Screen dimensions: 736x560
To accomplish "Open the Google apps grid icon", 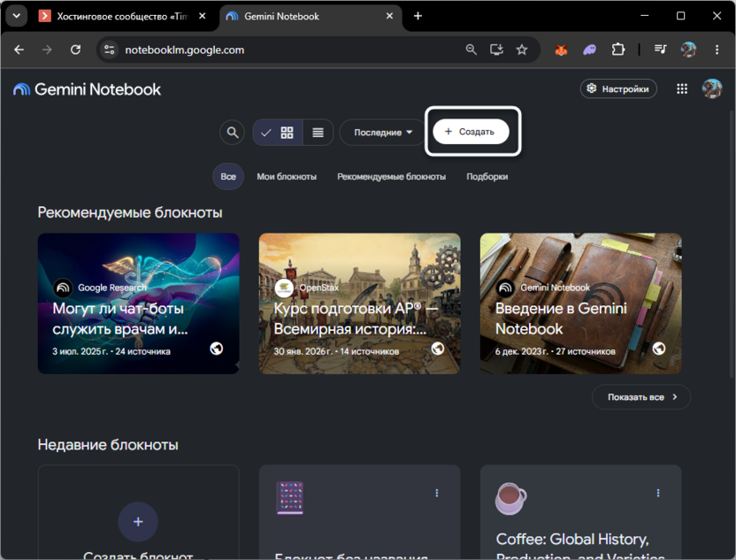I will pyautogui.click(x=682, y=88).
